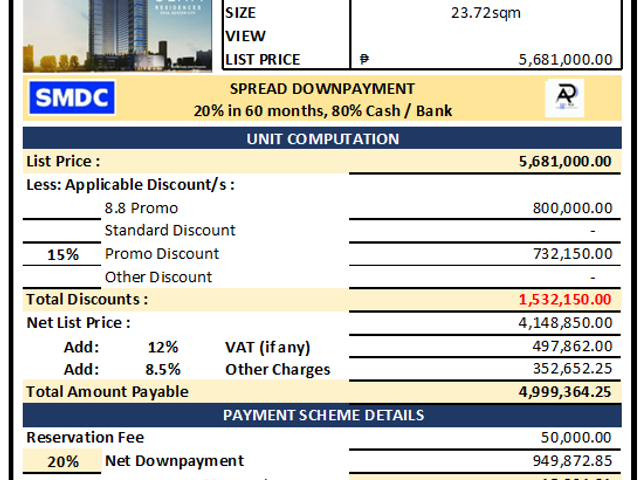Click the Reservation Fee value 50,000.00

[x=576, y=438]
